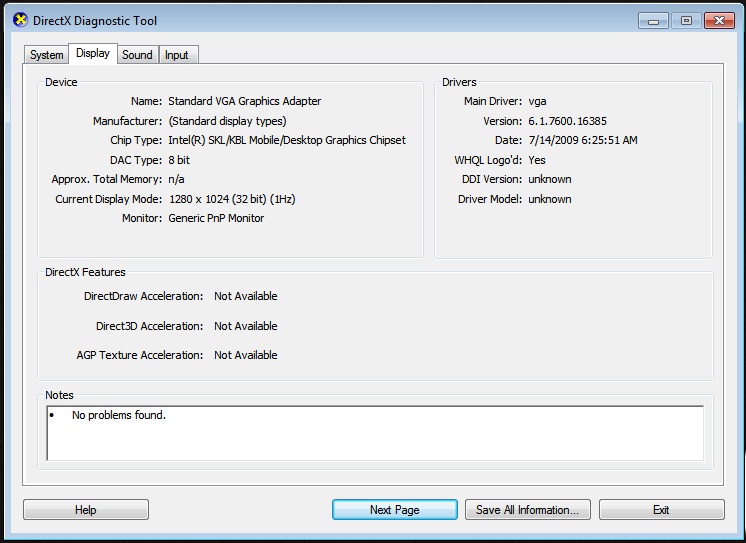This screenshot has width=746, height=543.
Task: Maximize the DirectX Diagnostic Tool window
Action: tap(686, 20)
